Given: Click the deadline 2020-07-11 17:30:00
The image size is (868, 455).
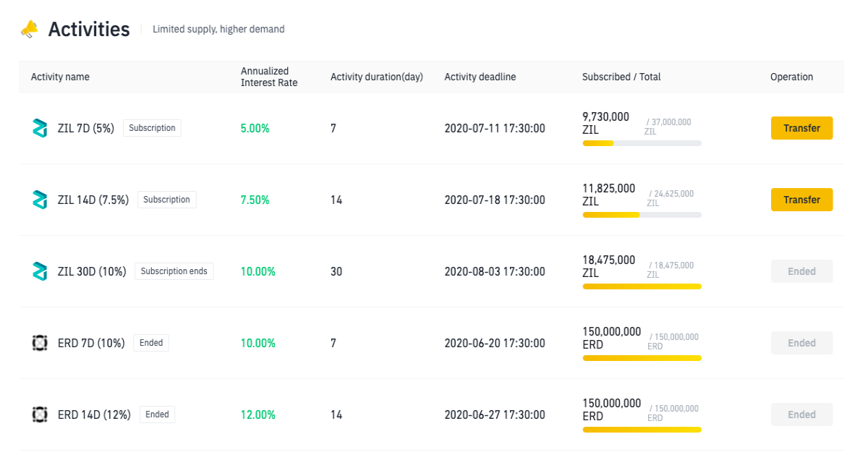Looking at the screenshot, I should 495,128.
